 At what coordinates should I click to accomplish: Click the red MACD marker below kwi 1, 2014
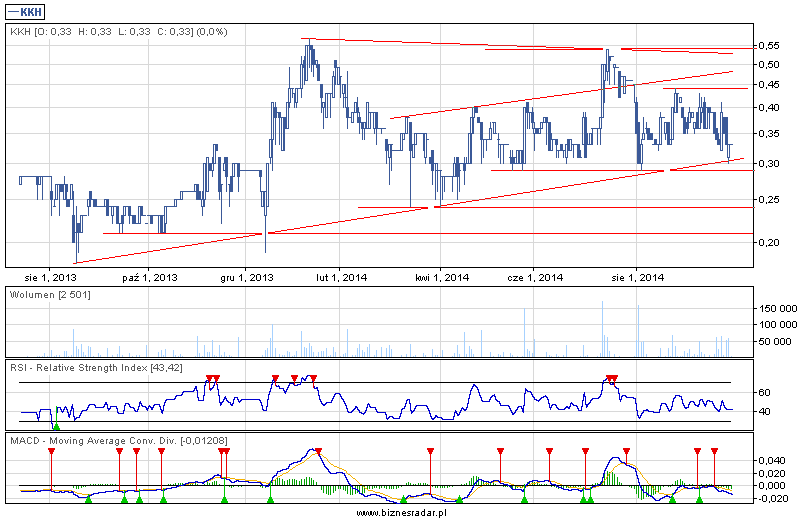pos(430,452)
